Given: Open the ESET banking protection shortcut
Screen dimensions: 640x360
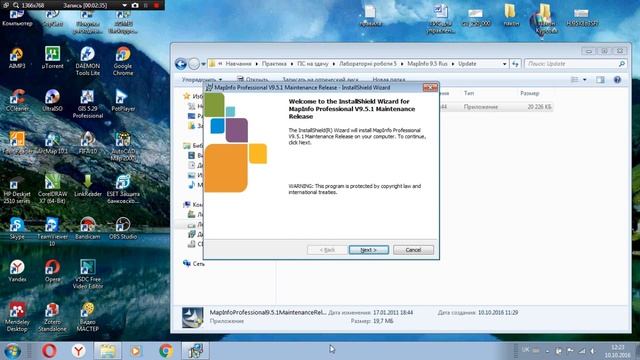Looking at the screenshot, I should pos(123,189).
